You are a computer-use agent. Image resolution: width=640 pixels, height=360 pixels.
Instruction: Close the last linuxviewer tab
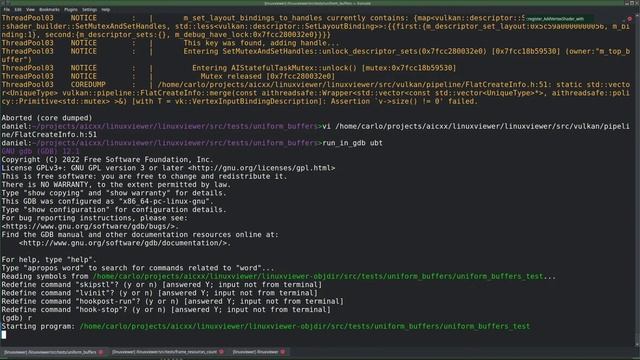(x=282, y=352)
